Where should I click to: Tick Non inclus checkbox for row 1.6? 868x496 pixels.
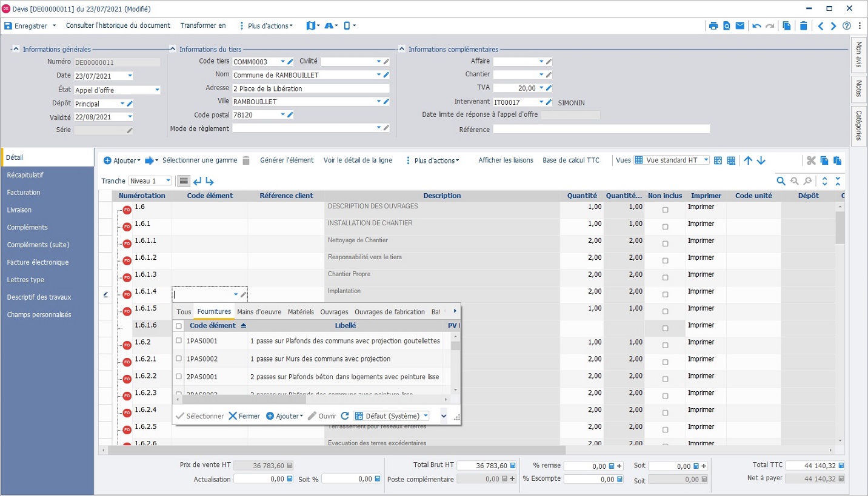tap(665, 210)
